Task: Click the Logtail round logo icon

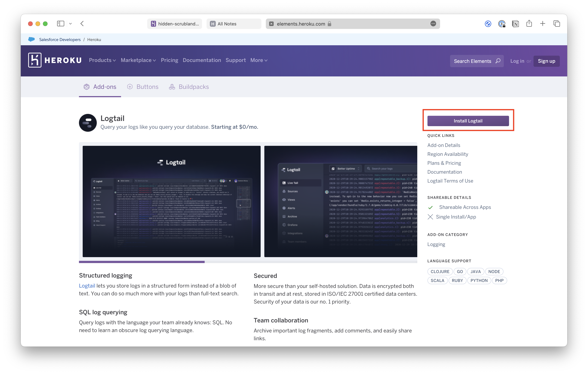Action: (x=88, y=123)
